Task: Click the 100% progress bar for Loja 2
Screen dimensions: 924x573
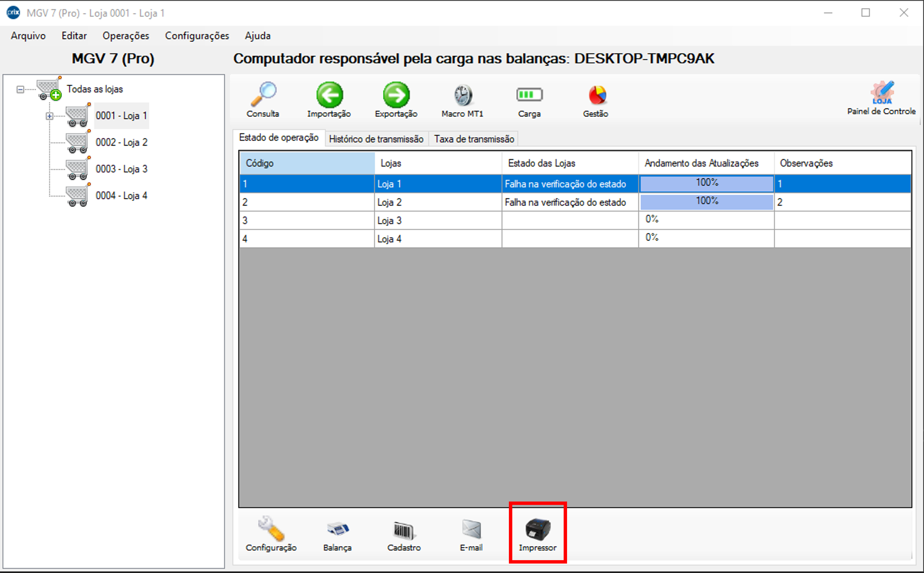Action: 707,202
